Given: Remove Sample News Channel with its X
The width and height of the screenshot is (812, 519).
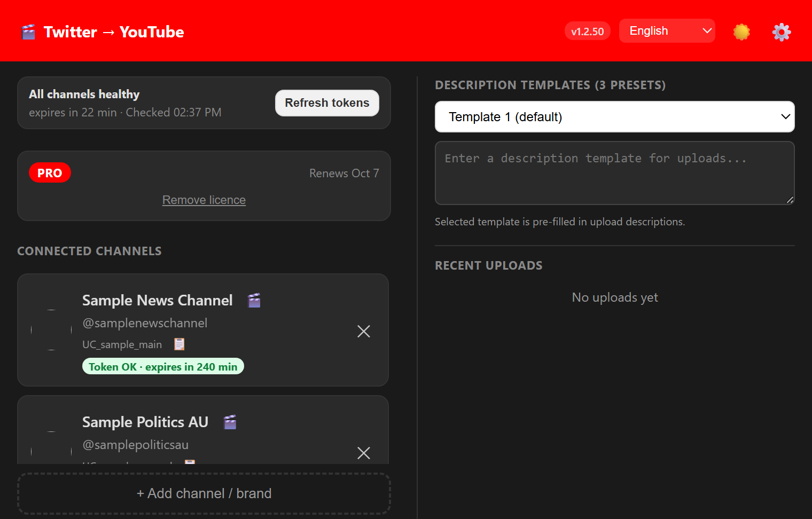Looking at the screenshot, I should [x=364, y=332].
